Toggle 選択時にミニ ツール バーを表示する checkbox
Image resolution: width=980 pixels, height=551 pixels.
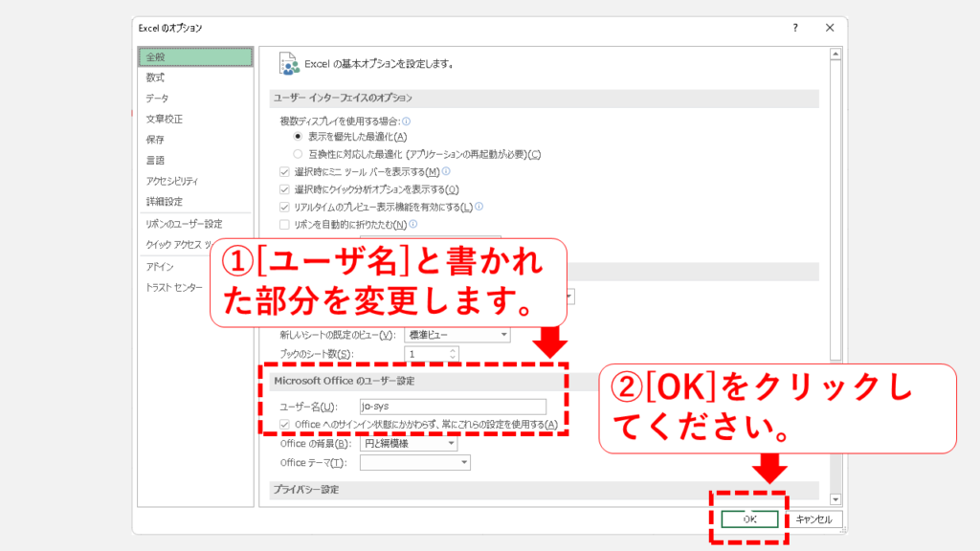click(284, 172)
